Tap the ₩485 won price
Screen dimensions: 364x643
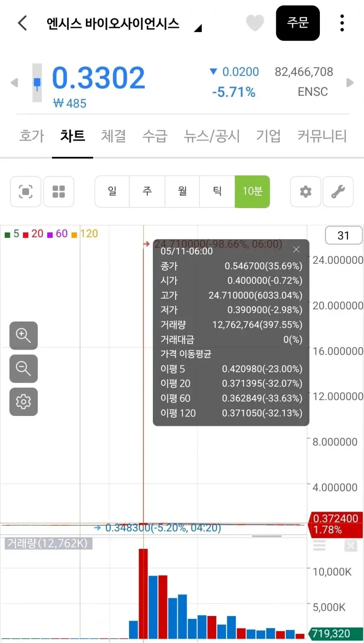click(x=70, y=103)
